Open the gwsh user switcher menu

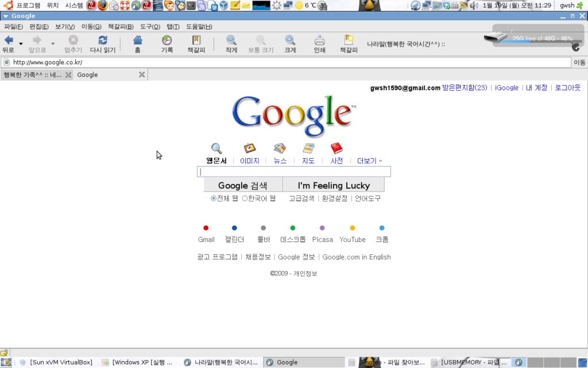[571, 5]
